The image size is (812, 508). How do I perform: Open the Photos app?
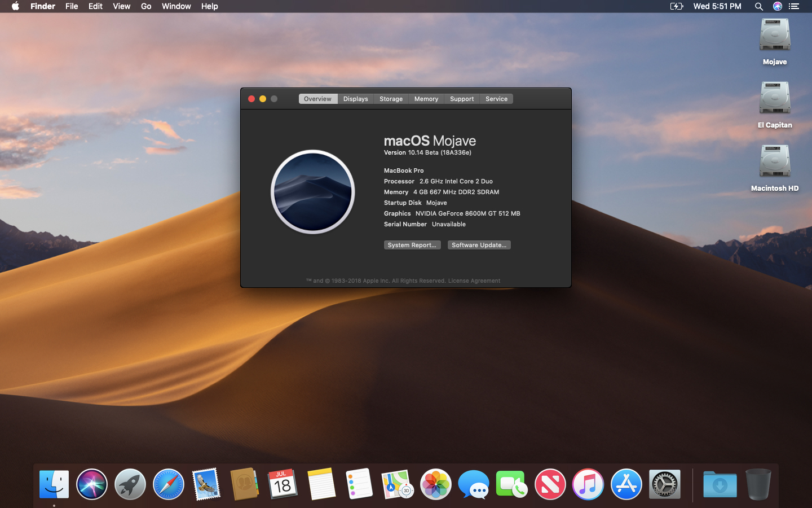click(435, 484)
